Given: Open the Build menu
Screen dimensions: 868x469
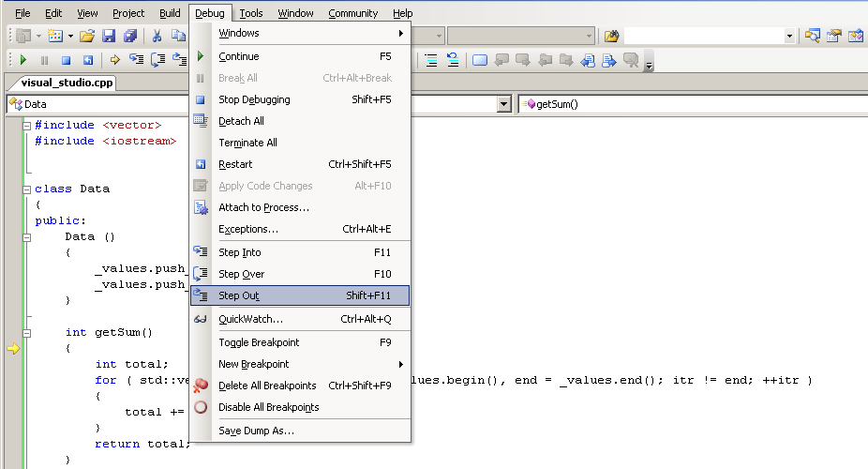Looking at the screenshot, I should pos(170,13).
